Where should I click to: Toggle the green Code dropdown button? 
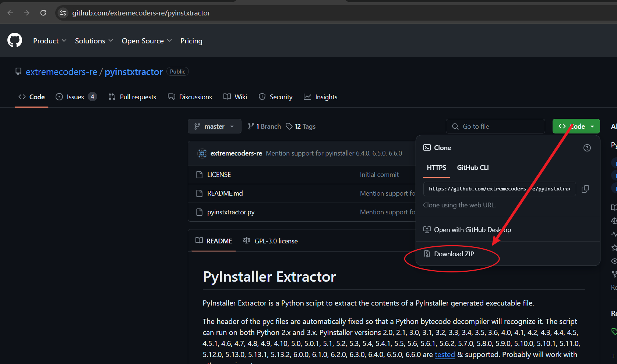(576, 126)
